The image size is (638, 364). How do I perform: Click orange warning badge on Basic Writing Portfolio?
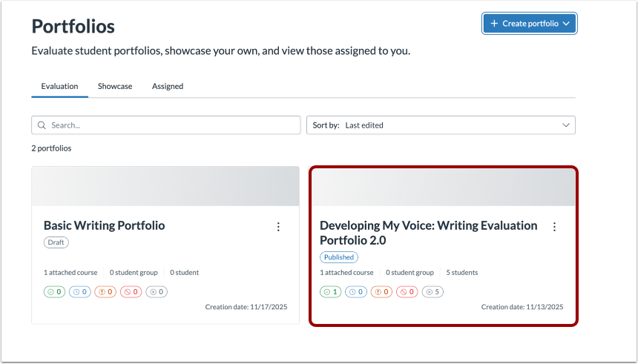click(x=105, y=291)
